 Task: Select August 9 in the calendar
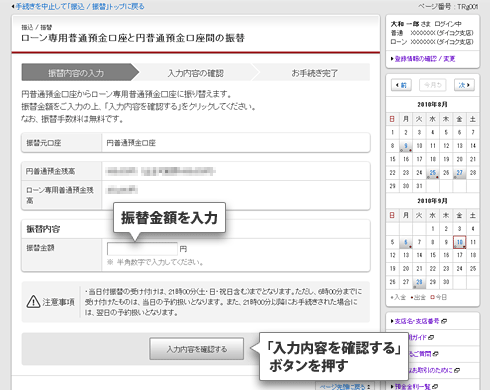(x=406, y=146)
